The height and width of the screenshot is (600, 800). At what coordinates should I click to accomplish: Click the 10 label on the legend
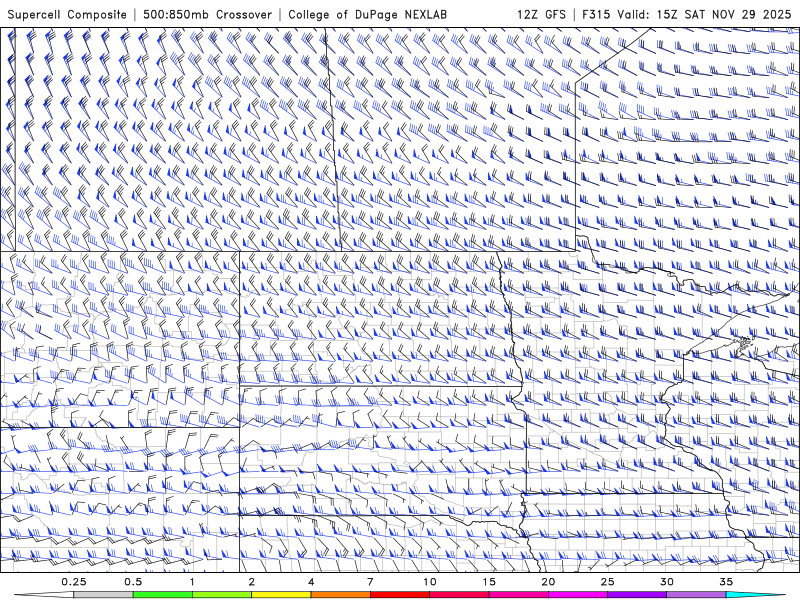[x=430, y=582]
